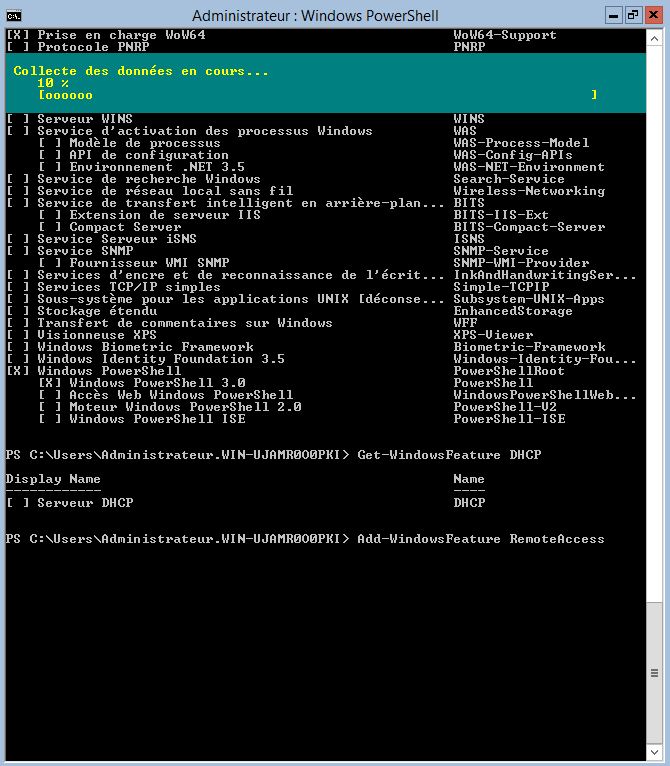Click the 'WAS-Config-APIs' feature name

pyautogui.click(x=513, y=155)
